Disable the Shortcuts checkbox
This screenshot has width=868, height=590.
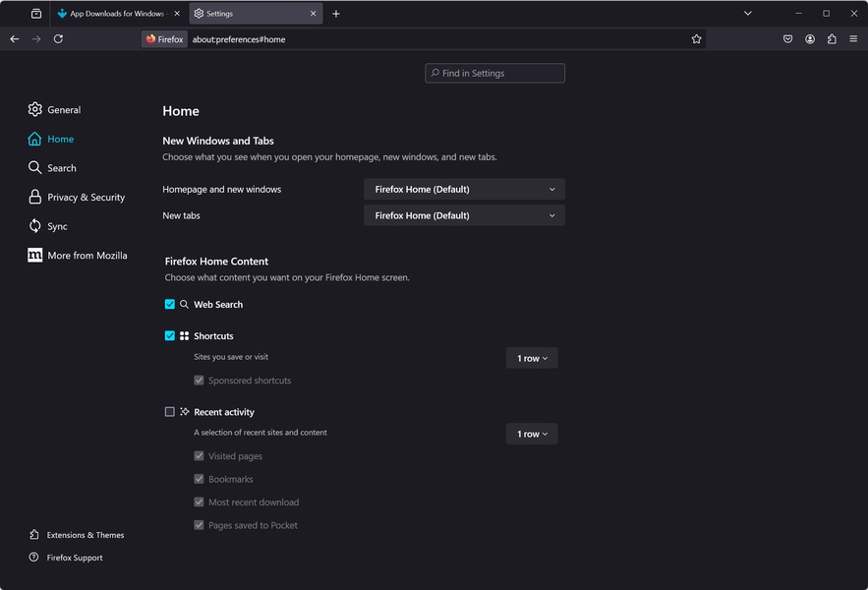pos(170,336)
